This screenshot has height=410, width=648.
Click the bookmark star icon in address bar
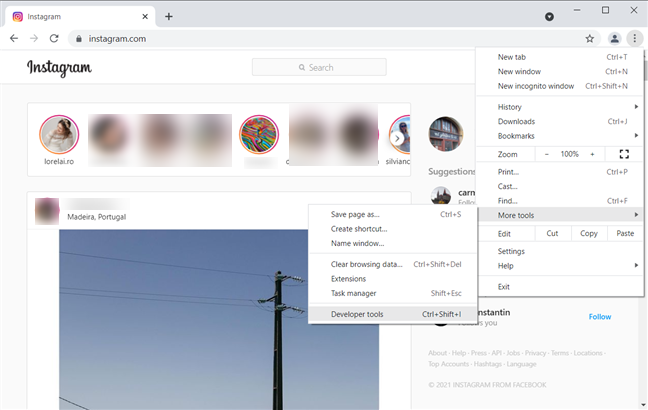[590, 39]
